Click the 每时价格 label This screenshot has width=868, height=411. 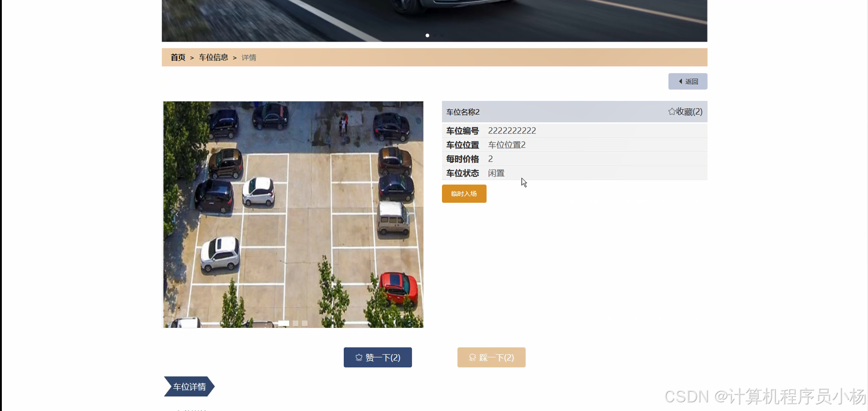463,159
